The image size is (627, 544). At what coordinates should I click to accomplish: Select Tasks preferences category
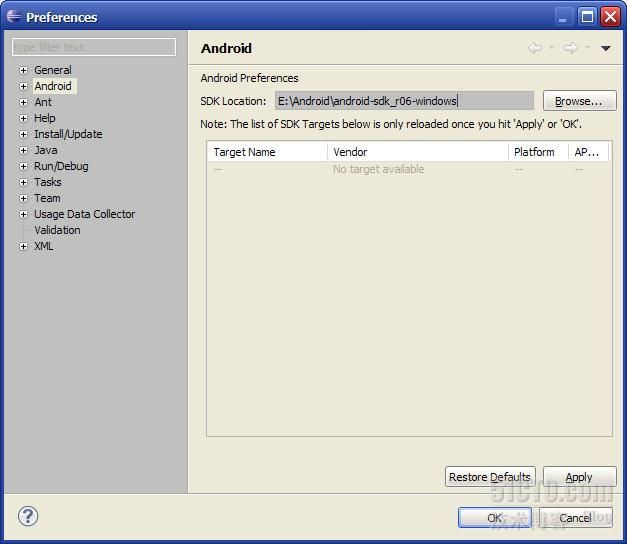(x=48, y=182)
